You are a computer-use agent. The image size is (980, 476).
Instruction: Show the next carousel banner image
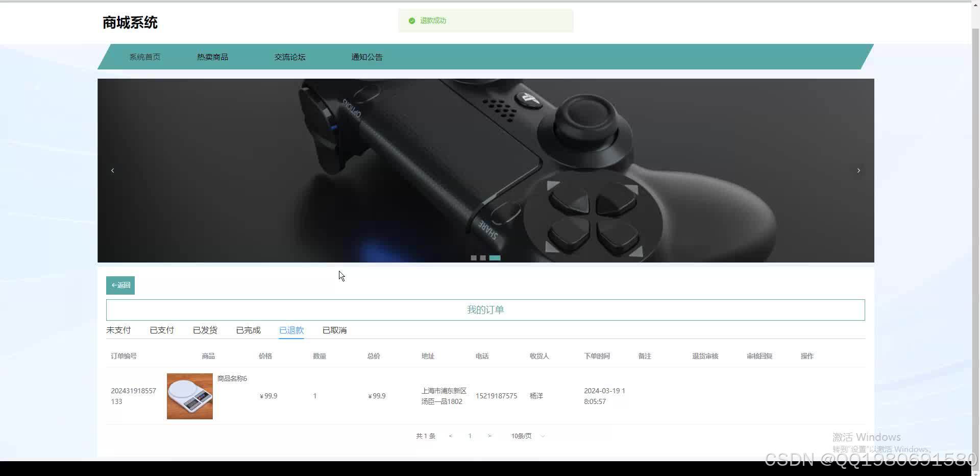pyautogui.click(x=859, y=171)
